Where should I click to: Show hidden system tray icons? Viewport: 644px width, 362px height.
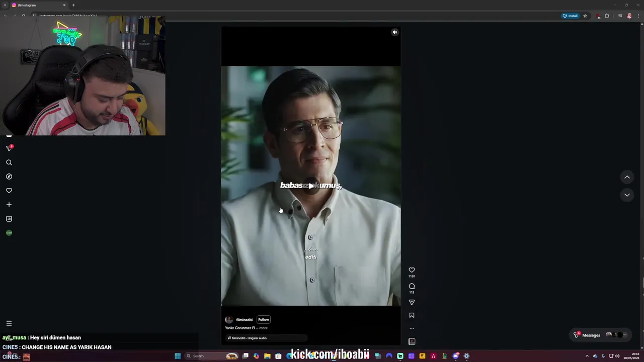point(587,356)
